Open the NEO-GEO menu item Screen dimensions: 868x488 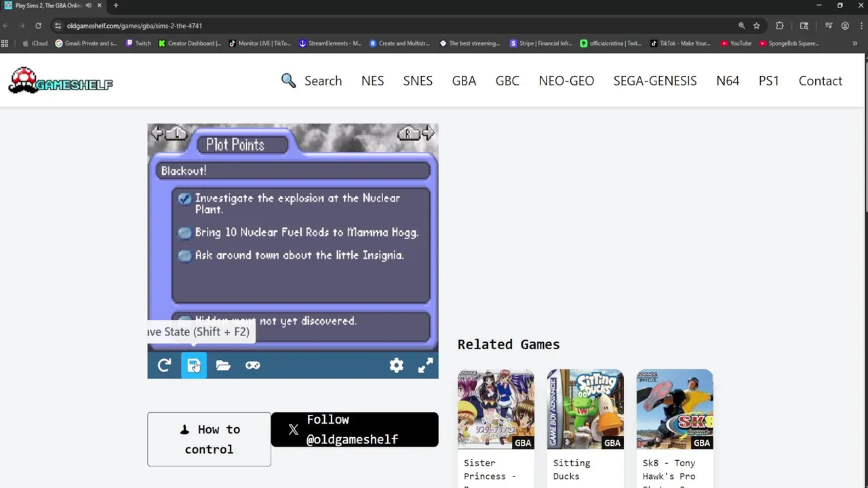click(x=566, y=81)
